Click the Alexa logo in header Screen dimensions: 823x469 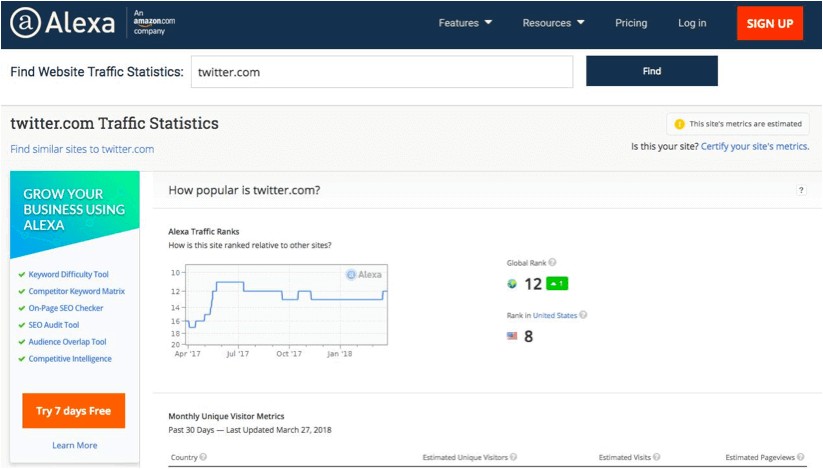(x=62, y=23)
